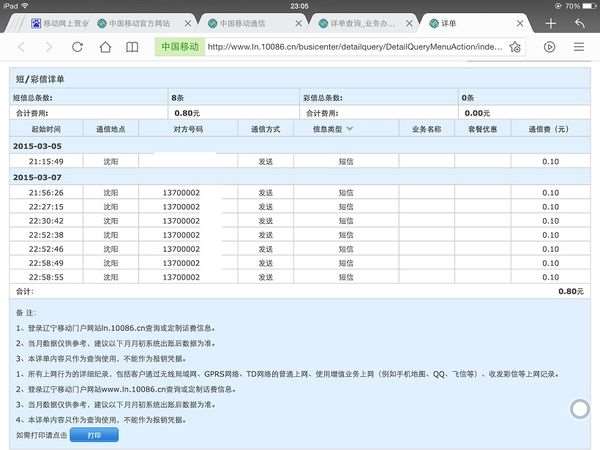Close the active 详单 tab
This screenshot has height=450, width=600.
coord(520,23)
